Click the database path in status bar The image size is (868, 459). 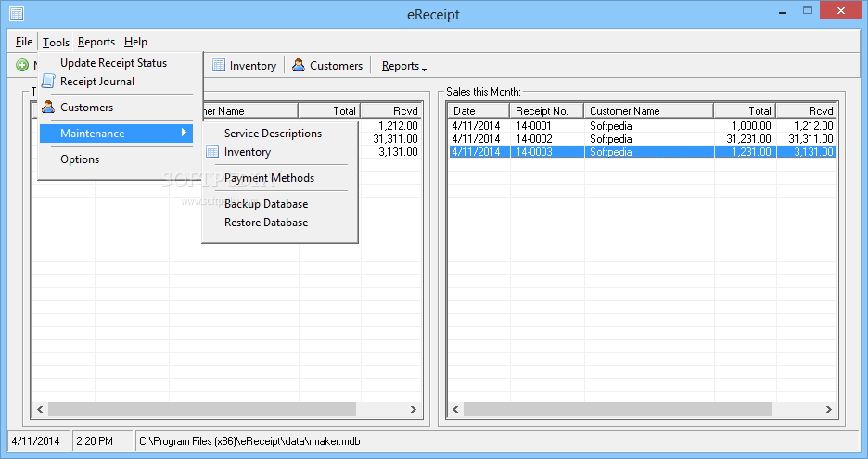[x=249, y=441]
